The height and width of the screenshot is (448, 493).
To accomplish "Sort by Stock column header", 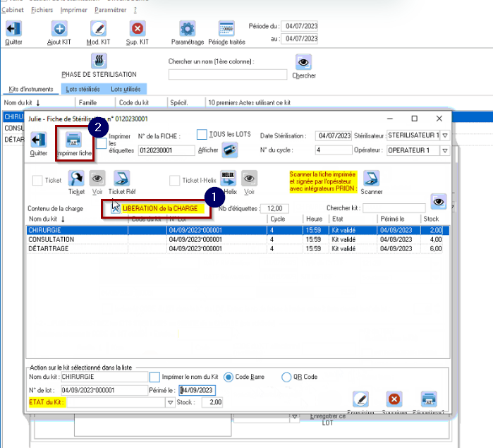I will point(431,219).
